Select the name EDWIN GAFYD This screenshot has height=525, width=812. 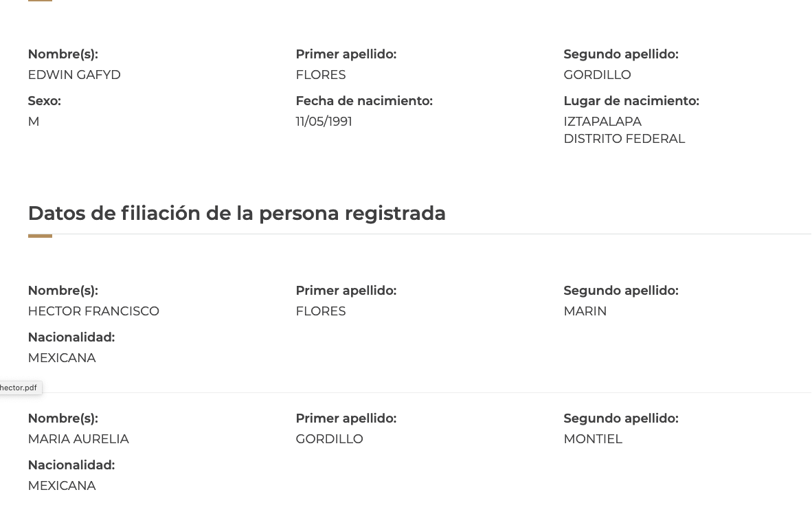(74, 75)
